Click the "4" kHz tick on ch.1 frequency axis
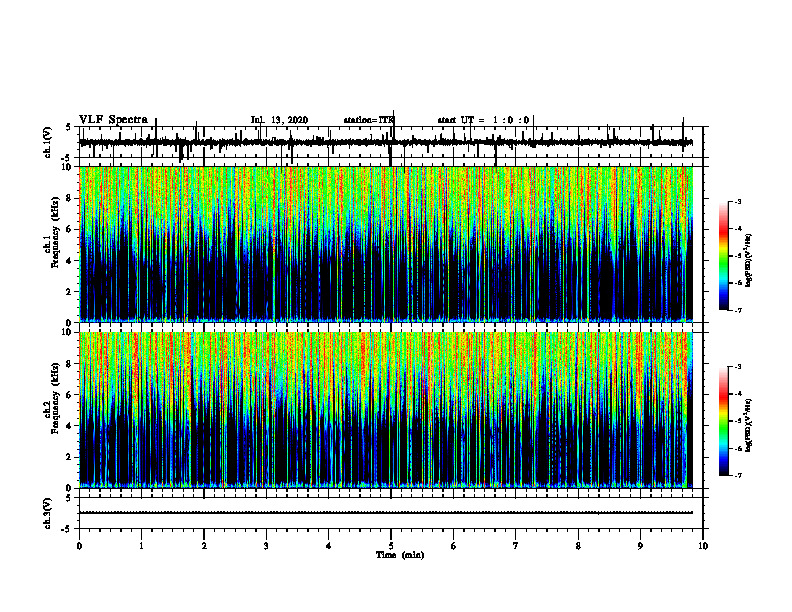This screenshot has height=612, width=792. tap(70, 261)
